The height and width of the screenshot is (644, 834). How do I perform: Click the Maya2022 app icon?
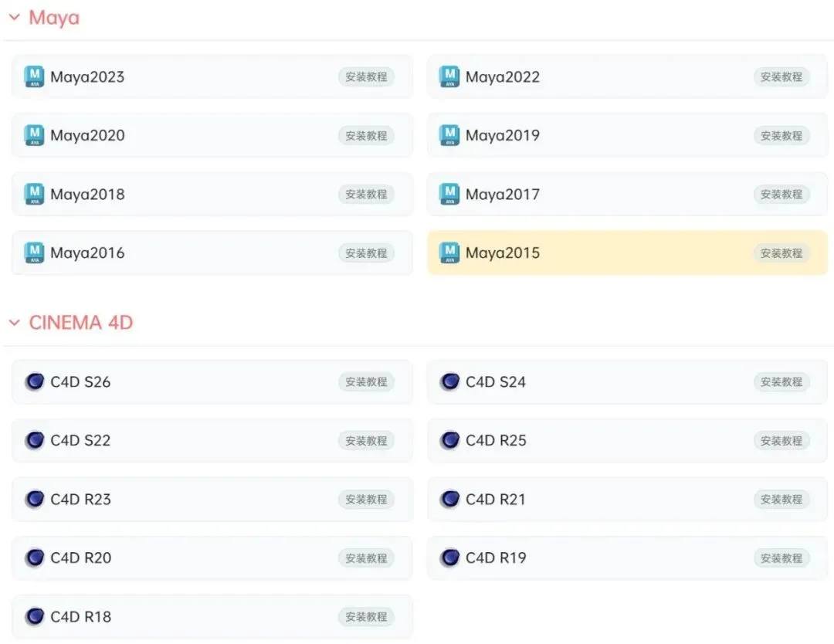449,76
